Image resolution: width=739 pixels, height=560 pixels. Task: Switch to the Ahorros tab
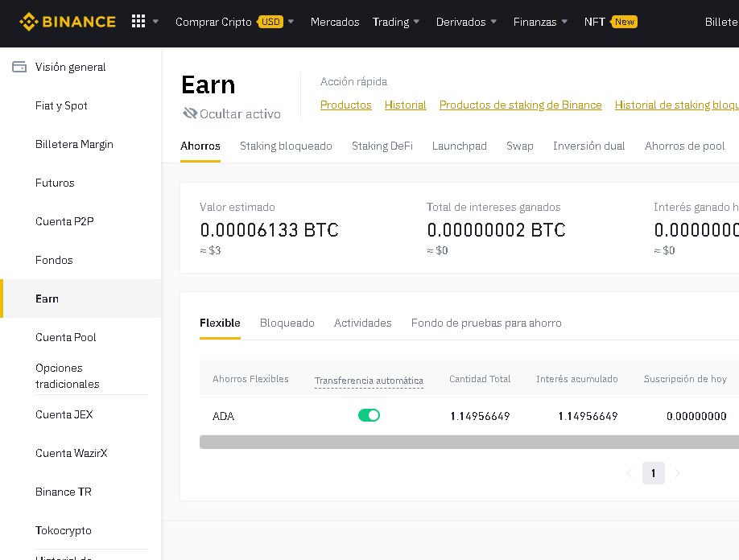pyautogui.click(x=200, y=146)
